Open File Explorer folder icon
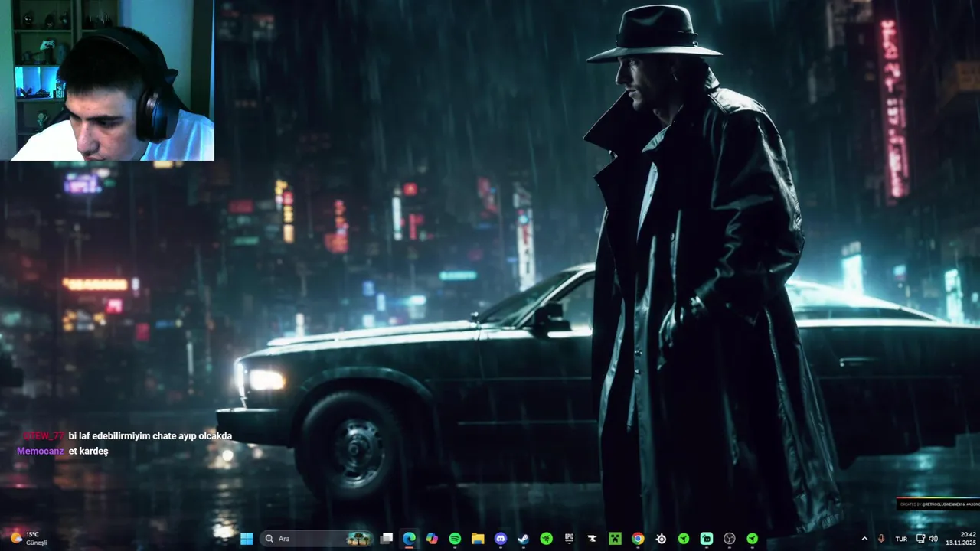Screen dimensions: 980x551 tap(478, 539)
